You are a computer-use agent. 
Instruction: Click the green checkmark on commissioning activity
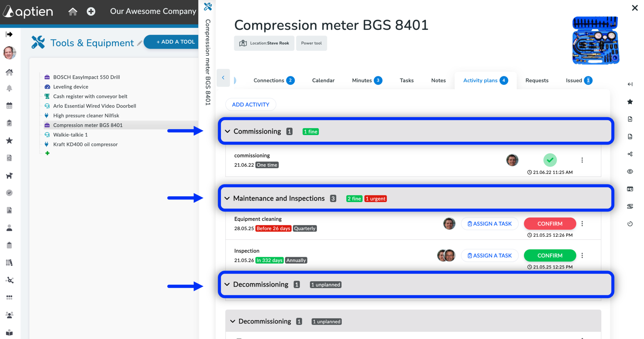[550, 160]
